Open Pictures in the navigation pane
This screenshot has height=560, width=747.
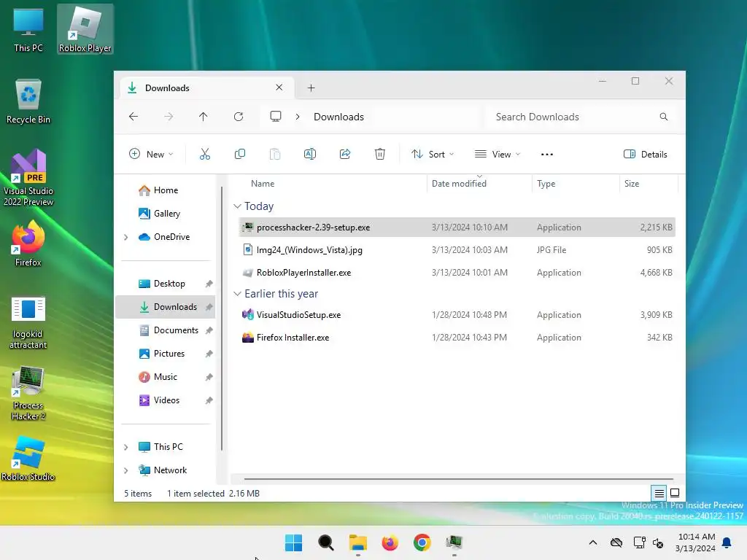click(x=165, y=354)
